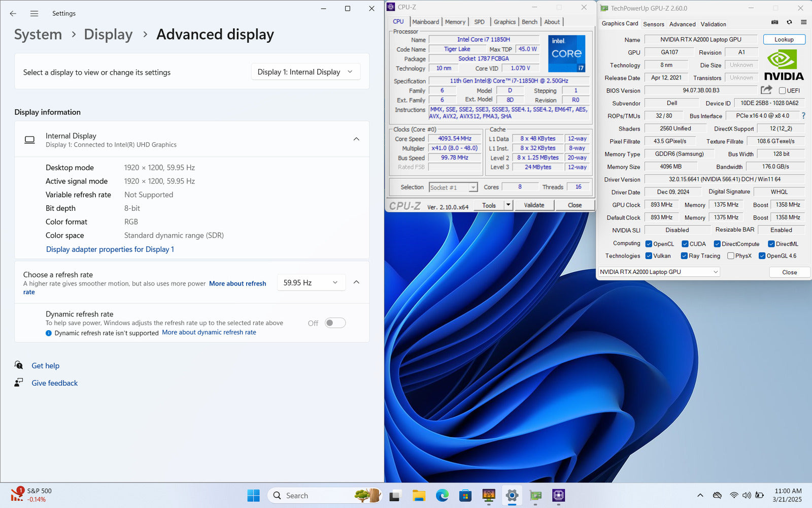The width and height of the screenshot is (812, 508).
Task: Toggle the Ray Tracing checkbox
Action: 684,256
